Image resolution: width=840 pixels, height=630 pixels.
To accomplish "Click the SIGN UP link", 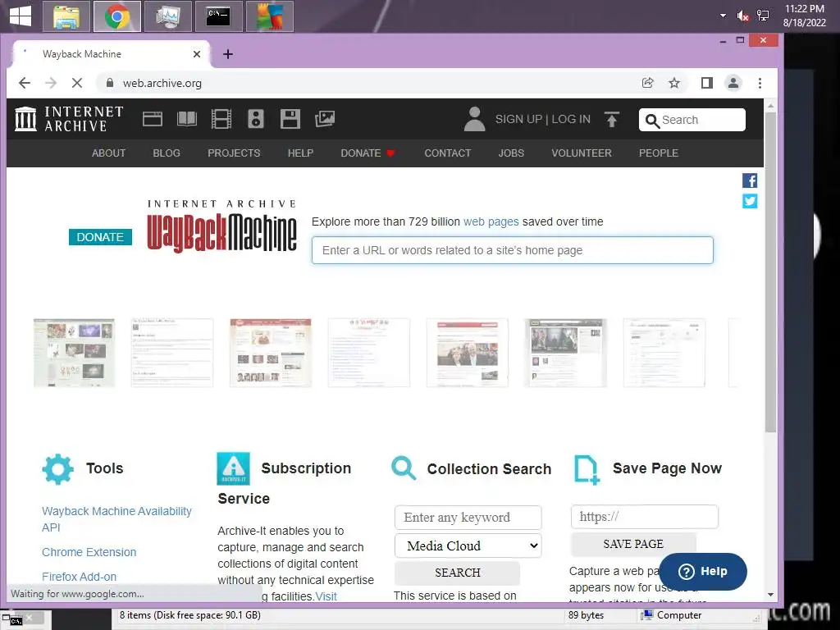I will (518, 119).
